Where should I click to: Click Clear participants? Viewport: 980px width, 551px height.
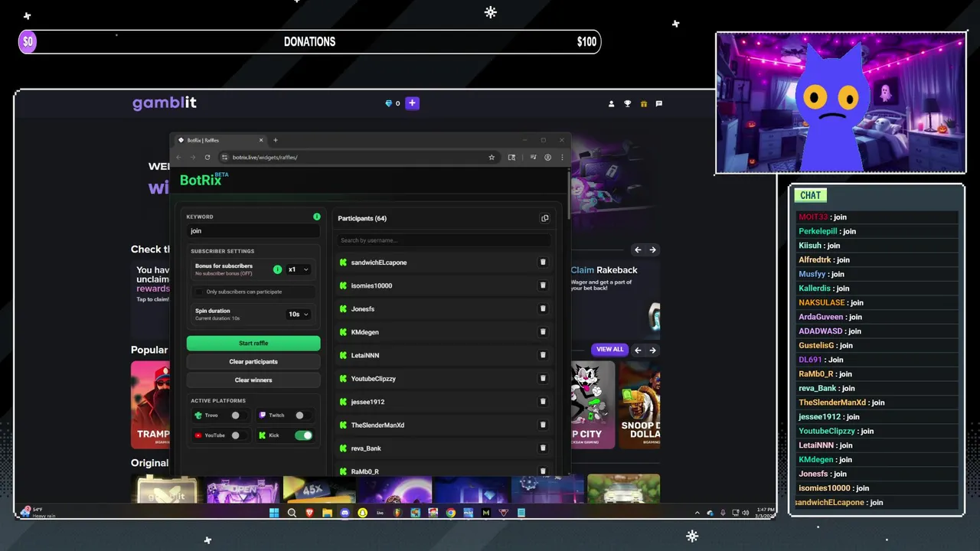pos(253,361)
